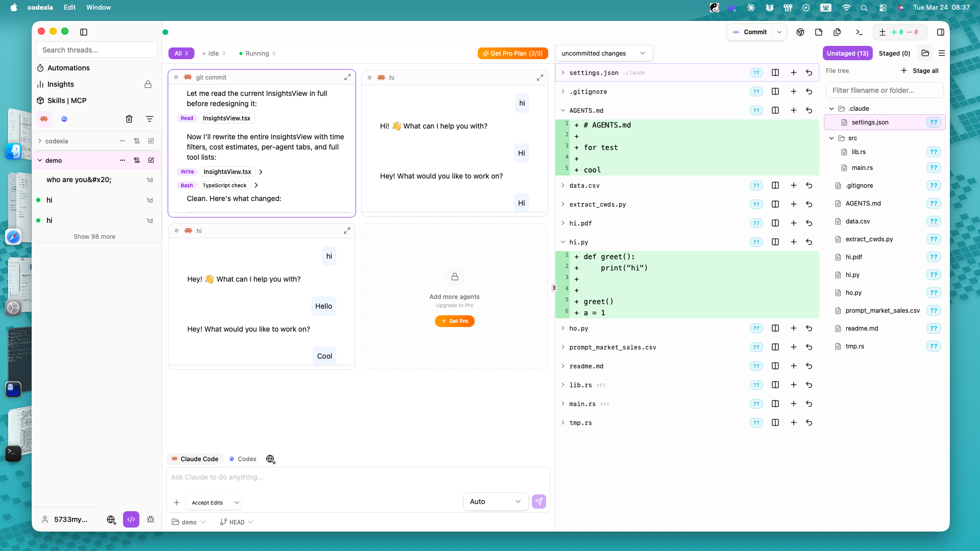Click Show 98 more threads
This screenshot has height=551, width=980.
click(94, 237)
